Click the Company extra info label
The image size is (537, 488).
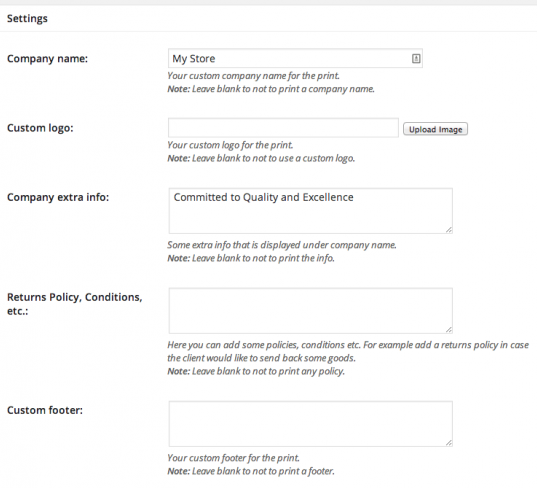pos(58,197)
